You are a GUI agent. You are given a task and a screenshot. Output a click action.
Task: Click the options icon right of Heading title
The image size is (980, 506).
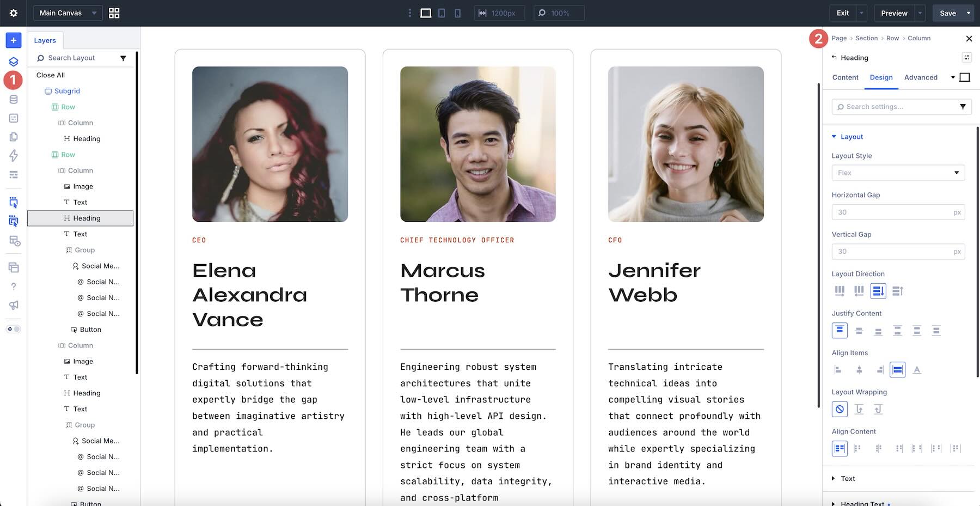coord(966,58)
